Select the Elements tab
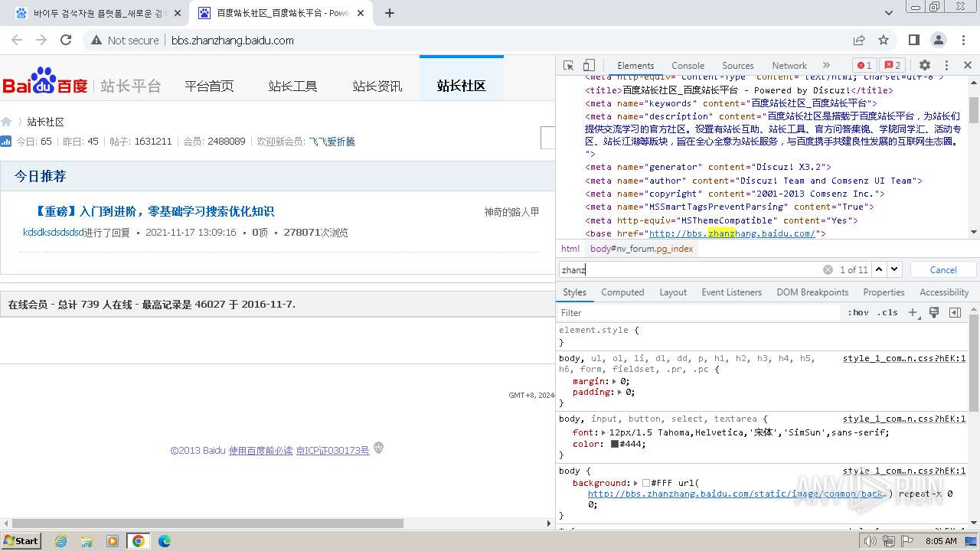980x551 pixels. click(635, 66)
